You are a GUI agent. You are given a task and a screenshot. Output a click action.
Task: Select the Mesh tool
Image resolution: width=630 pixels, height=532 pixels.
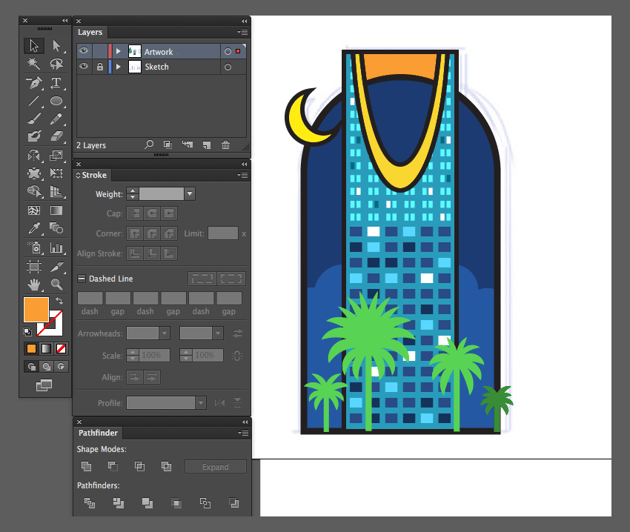click(34, 210)
